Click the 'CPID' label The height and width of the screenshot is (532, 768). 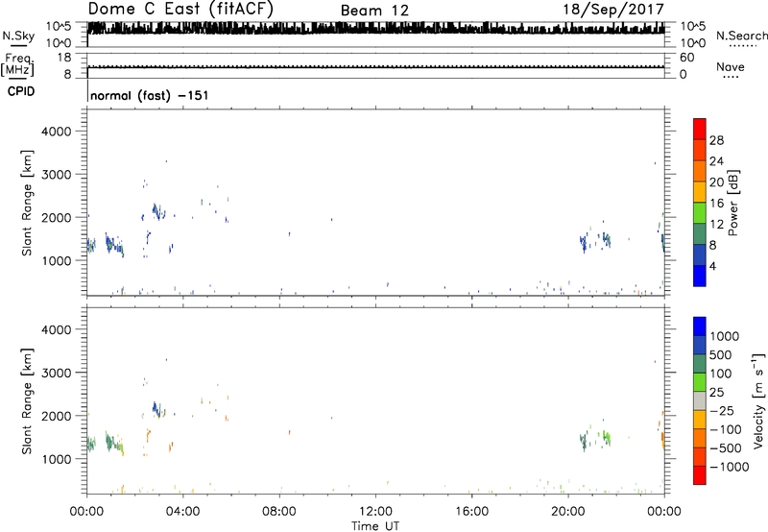[x=21, y=91]
